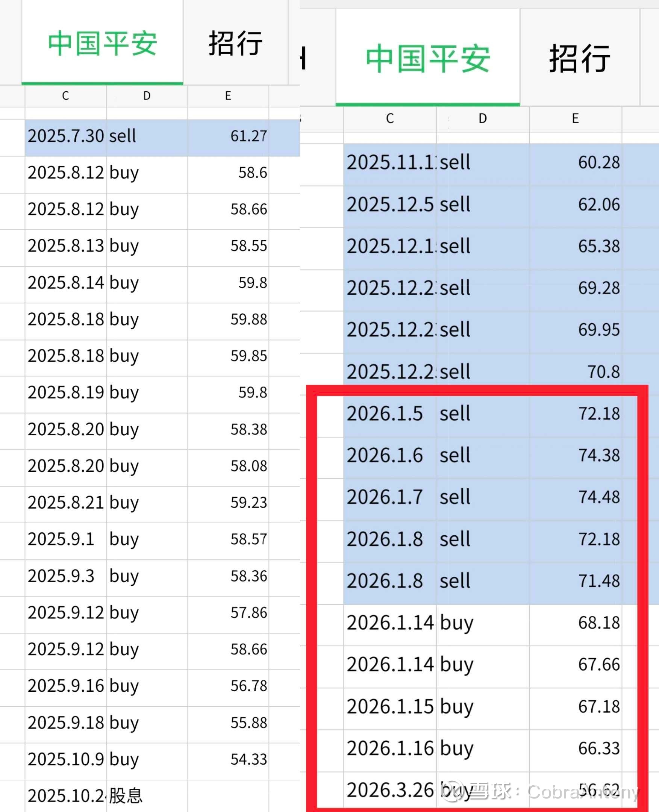Image resolution: width=659 pixels, height=812 pixels.
Task: Click the date cell 2025.9.16
Action: pyautogui.click(x=66, y=688)
